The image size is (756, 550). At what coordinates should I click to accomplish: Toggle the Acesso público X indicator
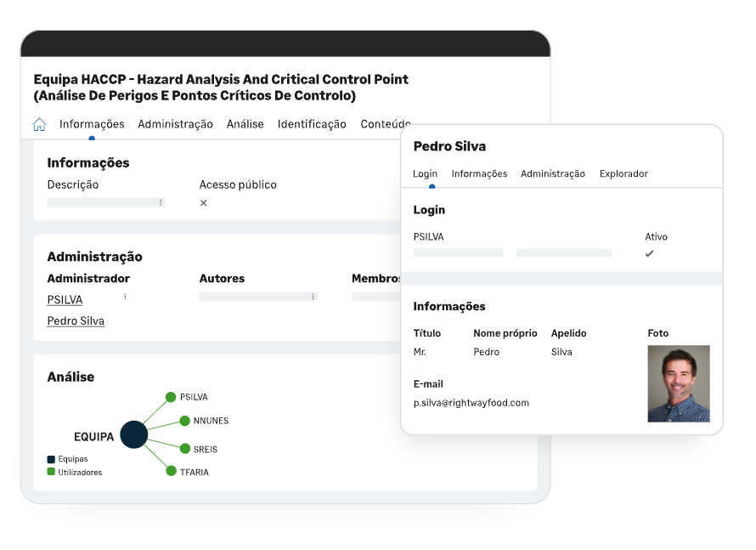click(203, 202)
